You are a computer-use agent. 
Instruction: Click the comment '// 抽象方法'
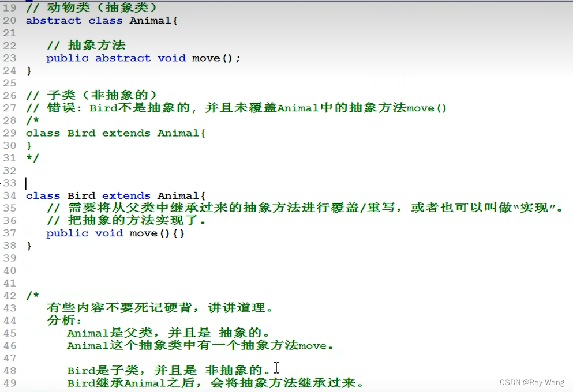click(86, 46)
